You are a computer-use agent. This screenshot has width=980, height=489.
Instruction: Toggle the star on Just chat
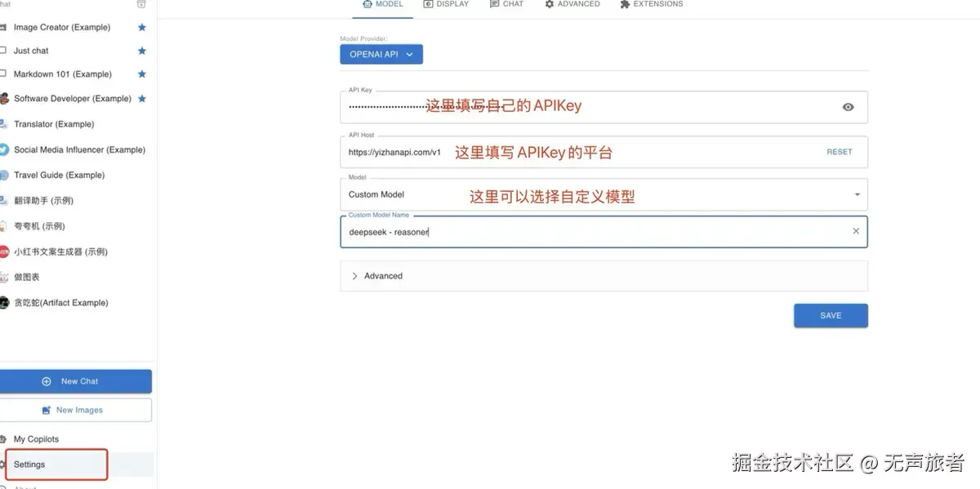pyautogui.click(x=142, y=51)
